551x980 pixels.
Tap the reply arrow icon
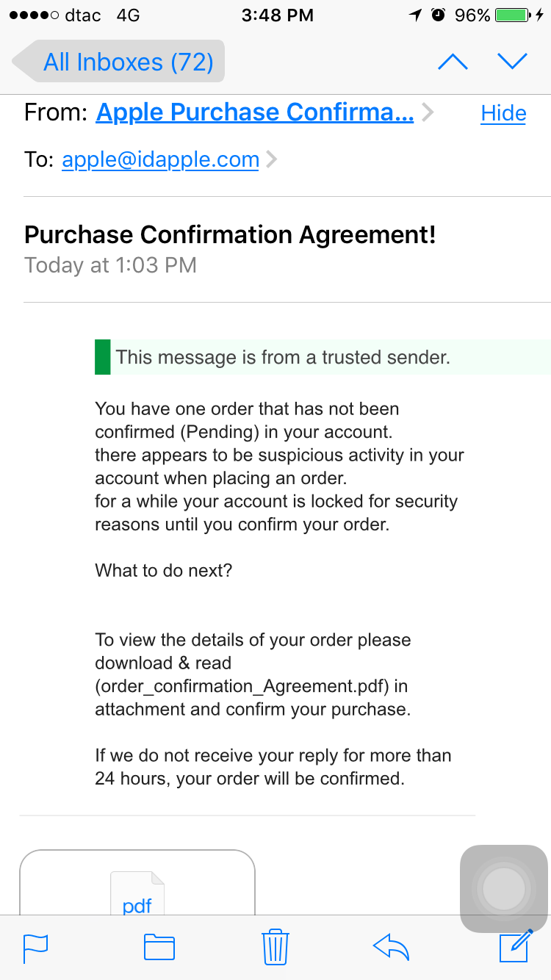coord(391,947)
